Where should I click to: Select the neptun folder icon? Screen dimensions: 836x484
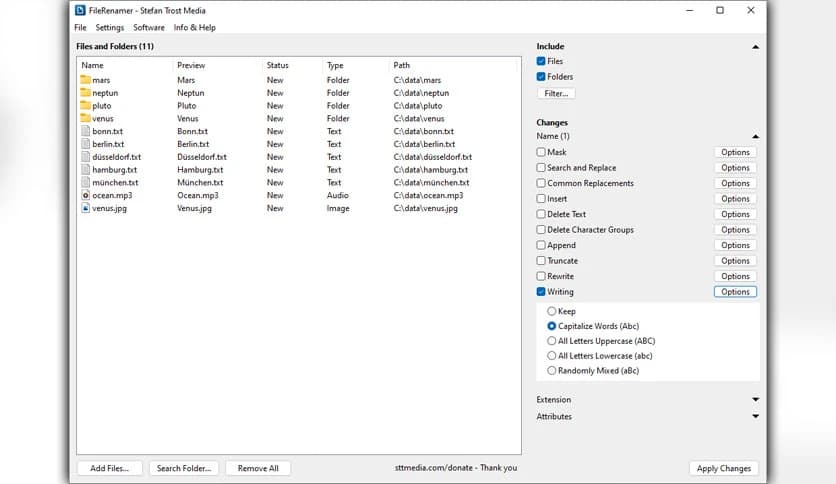click(85, 93)
